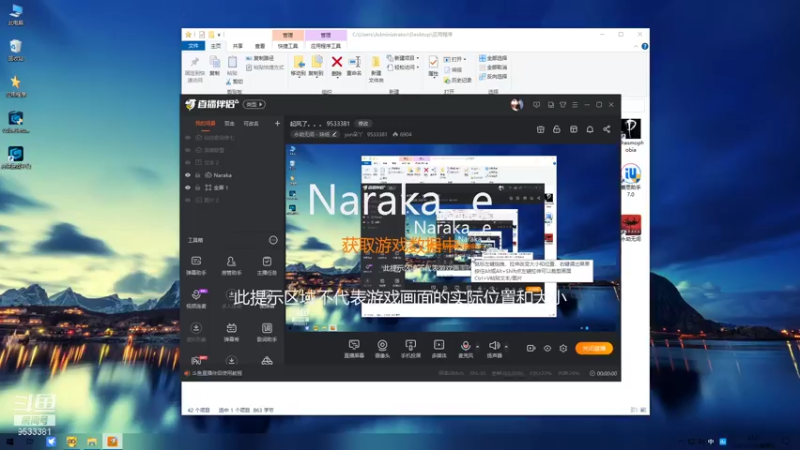Click the Rename icon in Explorer ribbon
Viewport: 800px width, 450px height.
coord(354,66)
